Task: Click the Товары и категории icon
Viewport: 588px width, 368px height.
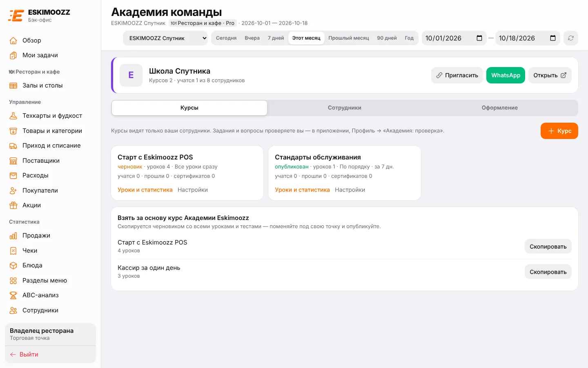Action: coord(13,131)
